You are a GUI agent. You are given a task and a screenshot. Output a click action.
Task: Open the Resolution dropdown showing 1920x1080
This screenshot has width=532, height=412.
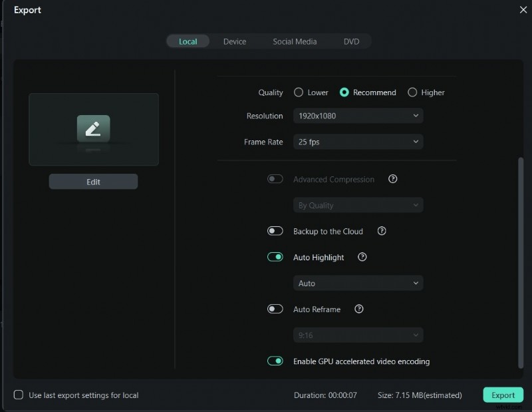tap(358, 115)
